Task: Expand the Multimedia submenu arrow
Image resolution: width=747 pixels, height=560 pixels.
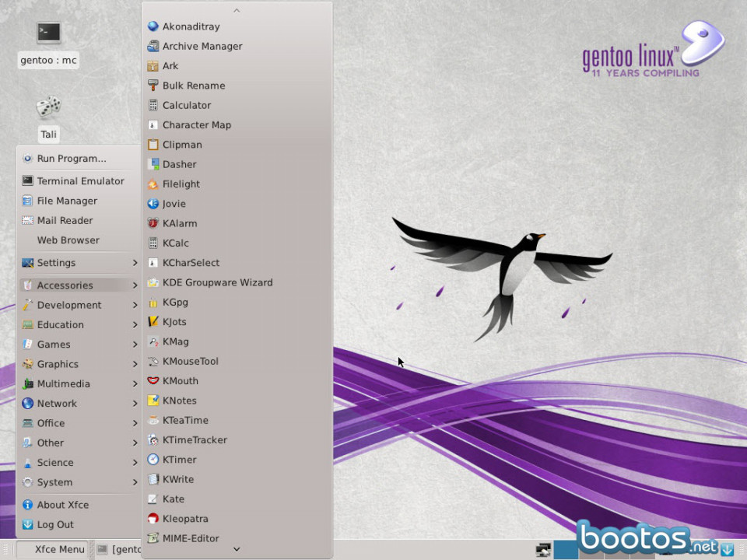Action: [135, 383]
